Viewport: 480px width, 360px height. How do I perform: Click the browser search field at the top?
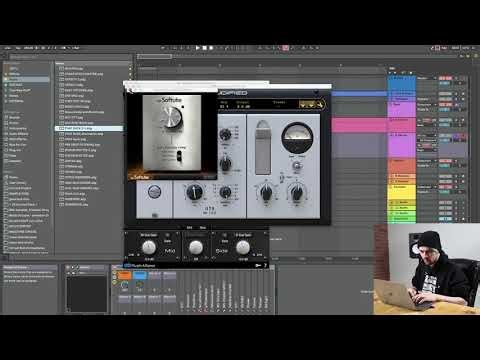click(x=70, y=57)
